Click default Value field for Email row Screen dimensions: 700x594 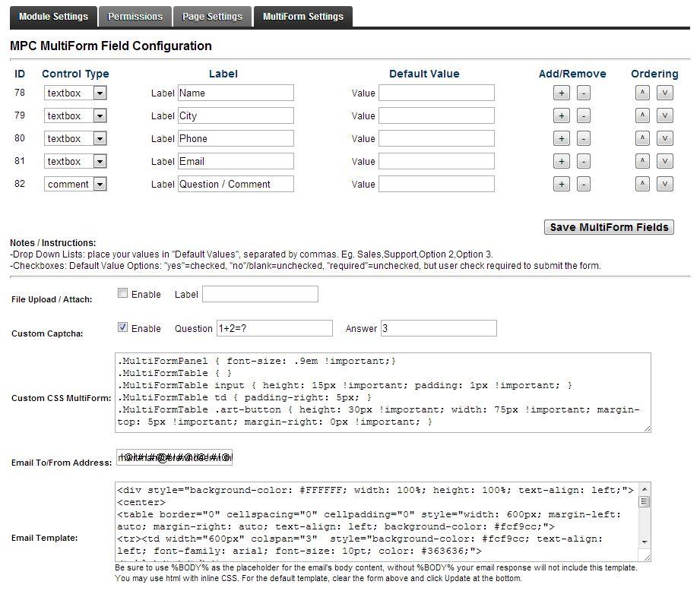[436, 161]
